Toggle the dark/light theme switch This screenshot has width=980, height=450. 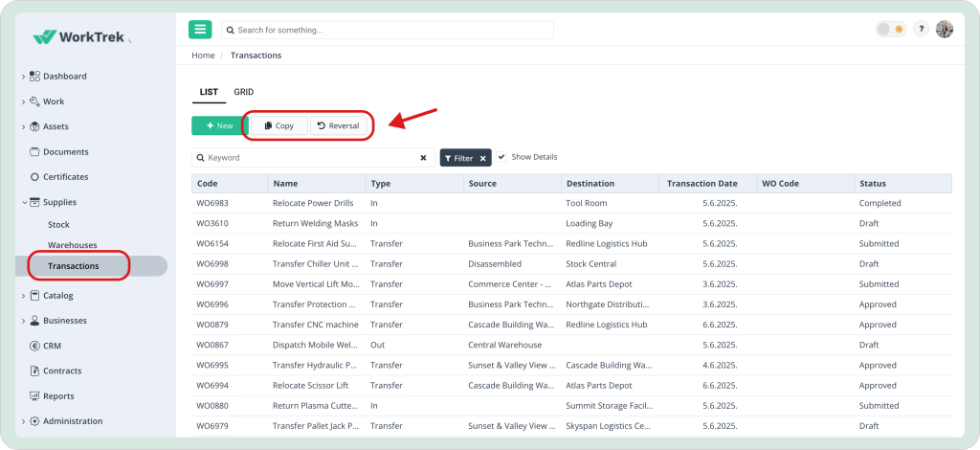click(x=890, y=30)
